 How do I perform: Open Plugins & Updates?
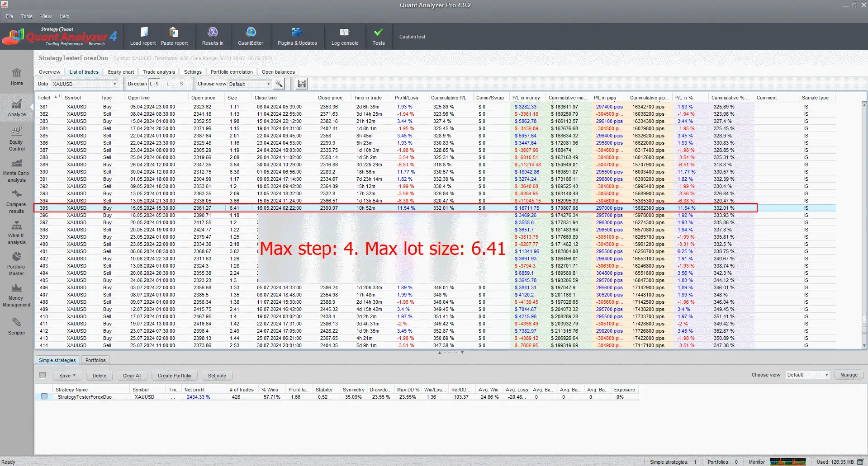coord(297,36)
